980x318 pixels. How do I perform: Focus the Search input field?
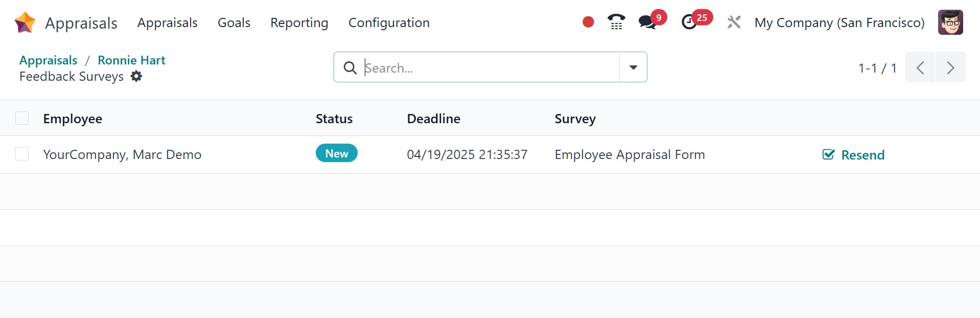pos(489,67)
